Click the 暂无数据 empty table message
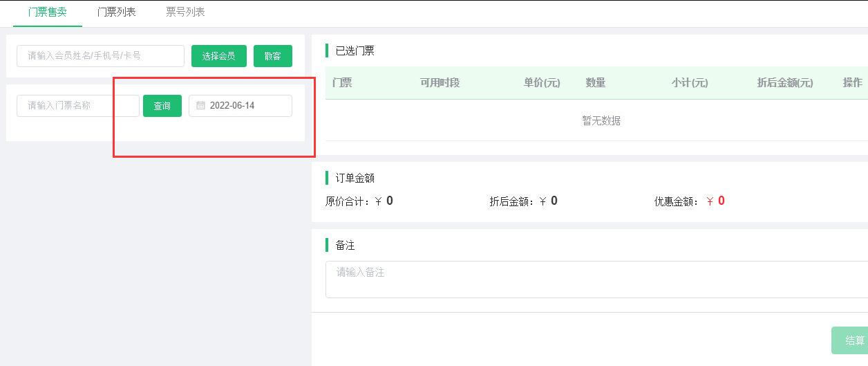 click(601, 121)
